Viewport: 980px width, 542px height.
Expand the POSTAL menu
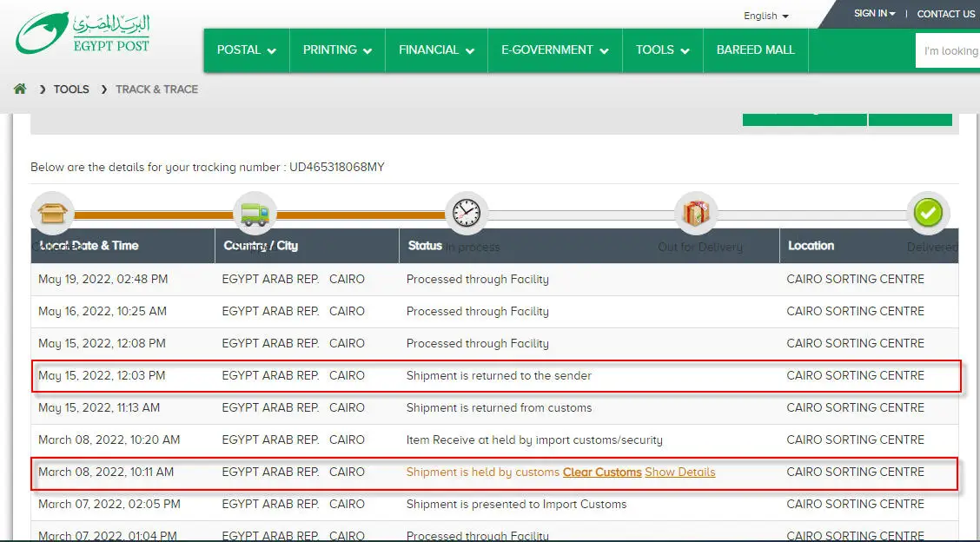click(x=246, y=50)
